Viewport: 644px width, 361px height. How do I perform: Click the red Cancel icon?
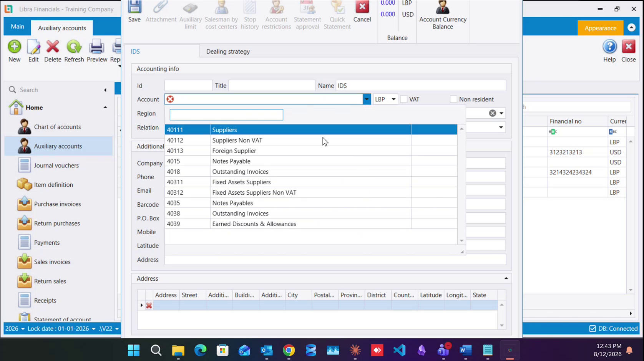coord(362,7)
